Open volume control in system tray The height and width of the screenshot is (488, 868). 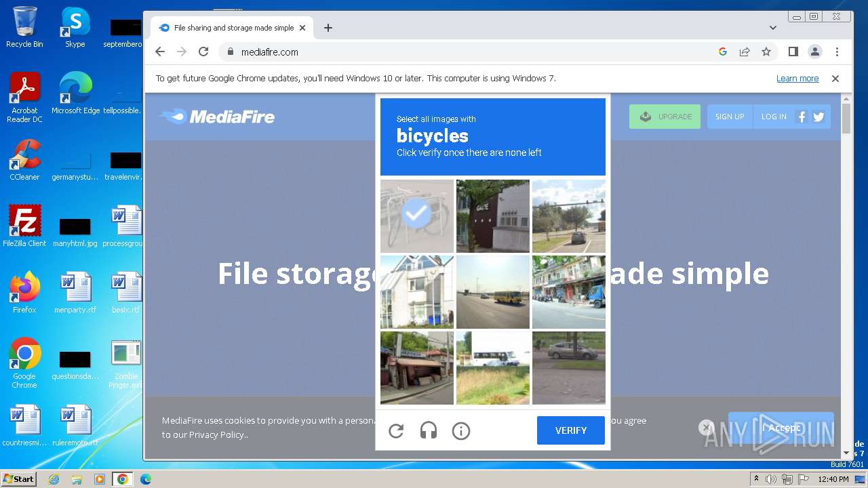[771, 479]
